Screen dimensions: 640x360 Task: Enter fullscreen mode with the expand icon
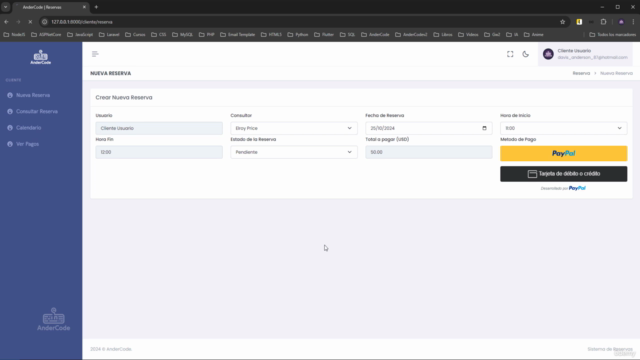coord(510,54)
